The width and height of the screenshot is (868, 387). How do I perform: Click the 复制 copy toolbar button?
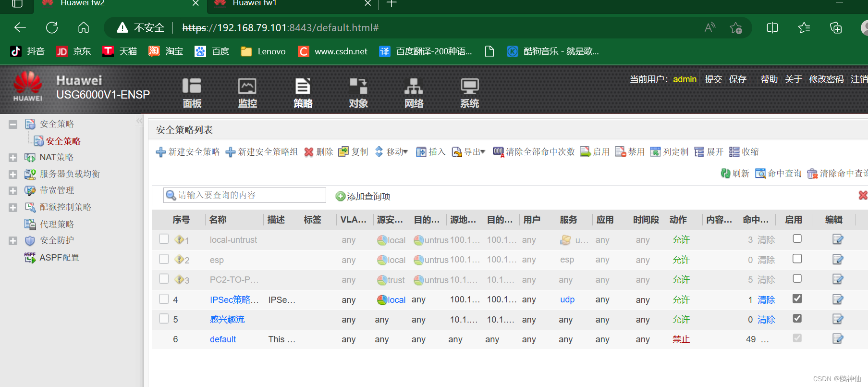point(353,152)
